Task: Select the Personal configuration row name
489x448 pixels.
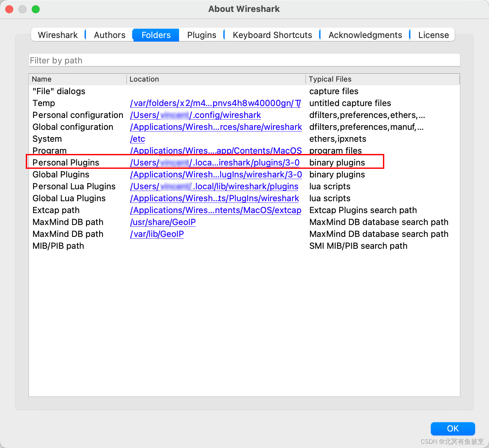Action: point(78,115)
